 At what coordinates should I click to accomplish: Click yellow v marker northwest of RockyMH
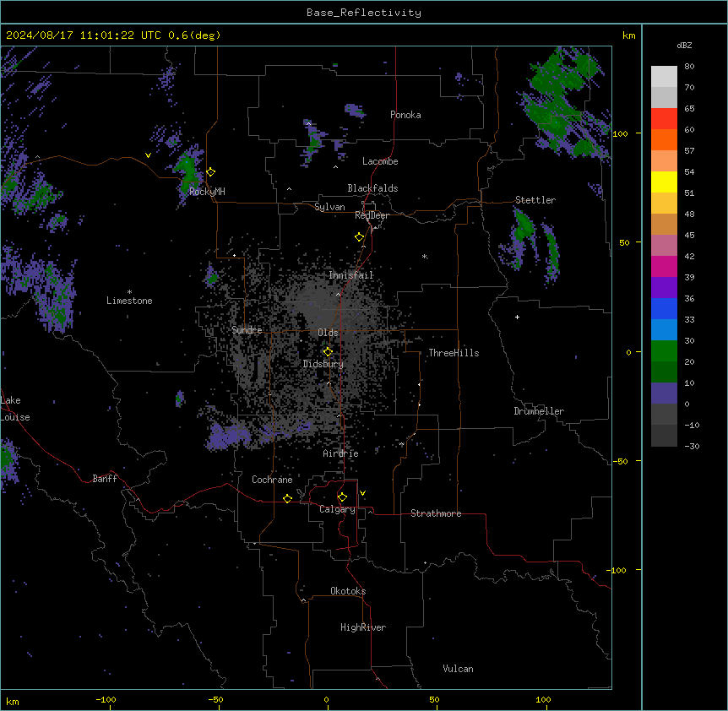[148, 155]
